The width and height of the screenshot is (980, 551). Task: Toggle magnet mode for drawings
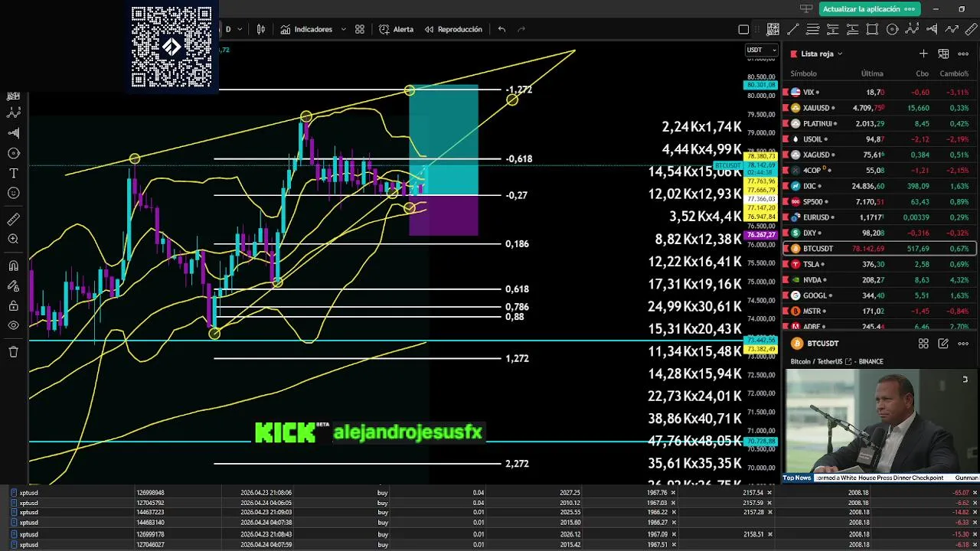click(x=13, y=266)
